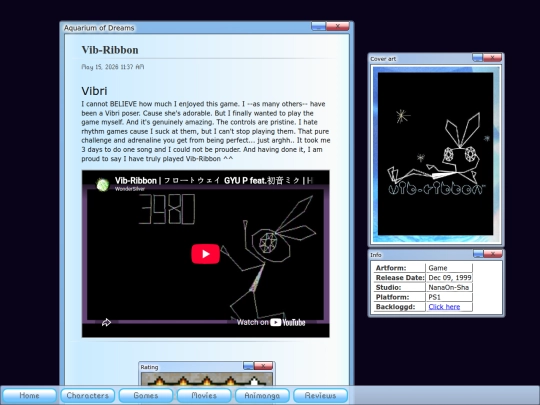Viewport: 540px width, 405px height.
Task: Open the Animanga navigation button
Action: pyautogui.click(x=262, y=395)
